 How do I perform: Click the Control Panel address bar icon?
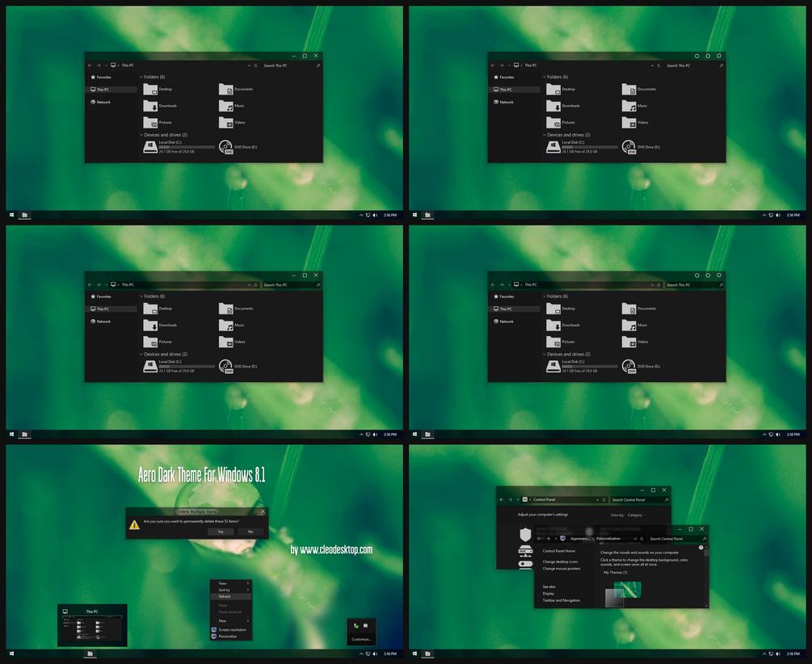coord(525,500)
